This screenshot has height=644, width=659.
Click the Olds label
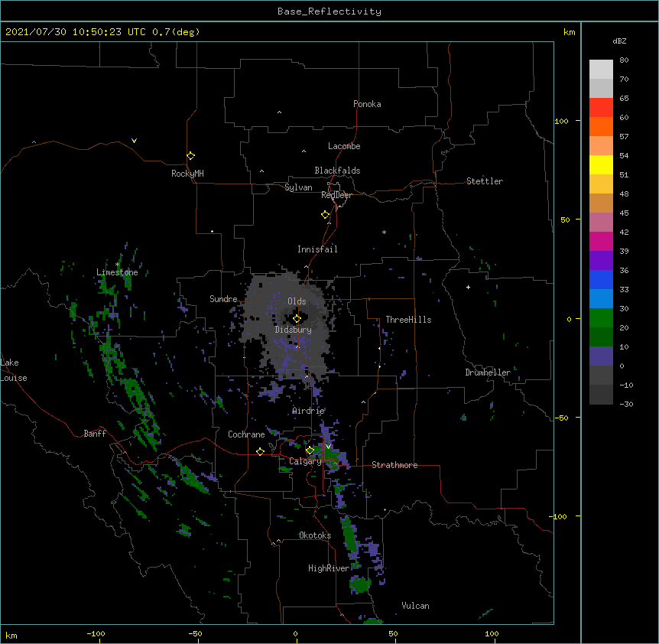pyautogui.click(x=297, y=301)
